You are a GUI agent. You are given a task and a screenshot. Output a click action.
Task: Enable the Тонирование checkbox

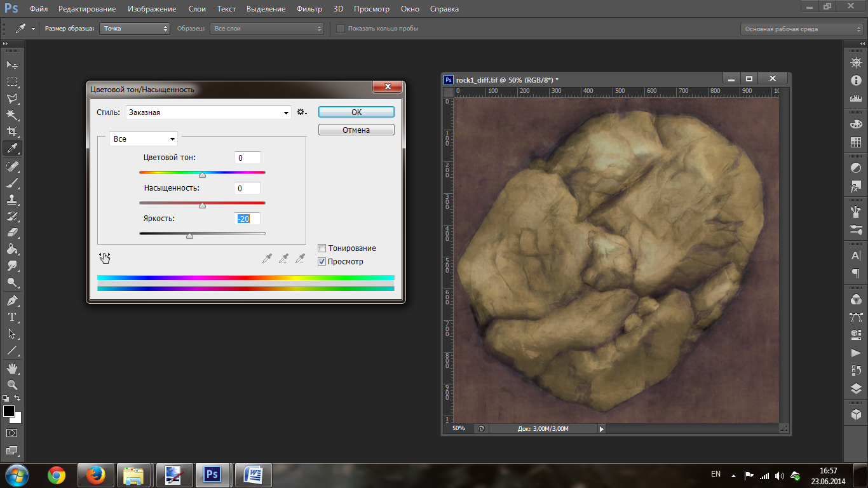322,248
